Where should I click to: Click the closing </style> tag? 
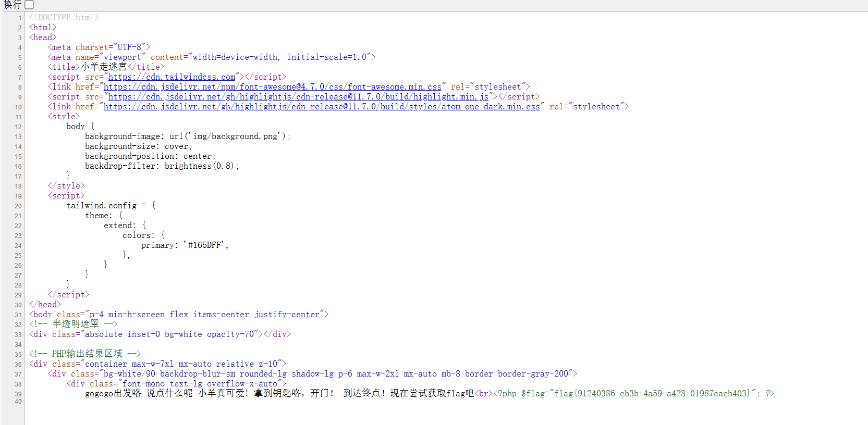pyautogui.click(x=66, y=186)
